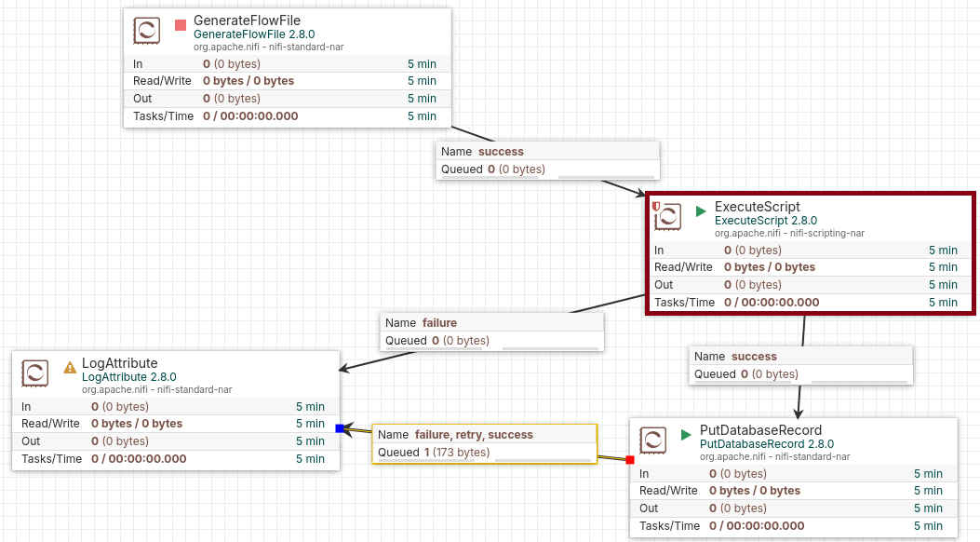This screenshot has width=980, height=542.
Task: Click the restricted shield badge on ExecuteScript
Action: [x=656, y=207]
